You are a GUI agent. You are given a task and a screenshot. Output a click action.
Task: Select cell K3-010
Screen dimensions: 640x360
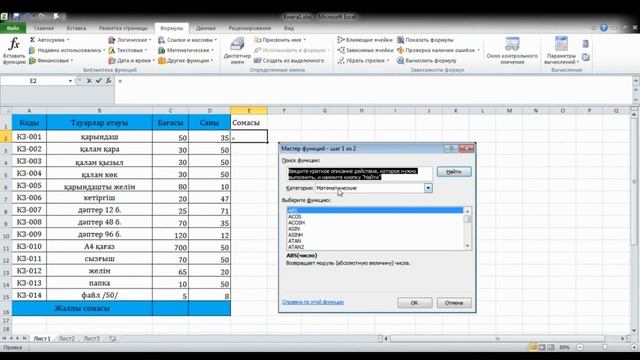tap(29, 247)
